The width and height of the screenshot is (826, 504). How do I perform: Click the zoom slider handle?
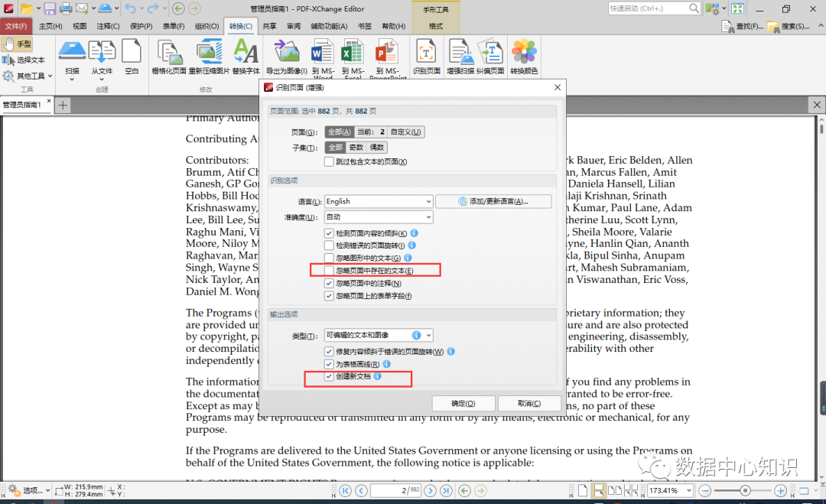click(x=745, y=491)
